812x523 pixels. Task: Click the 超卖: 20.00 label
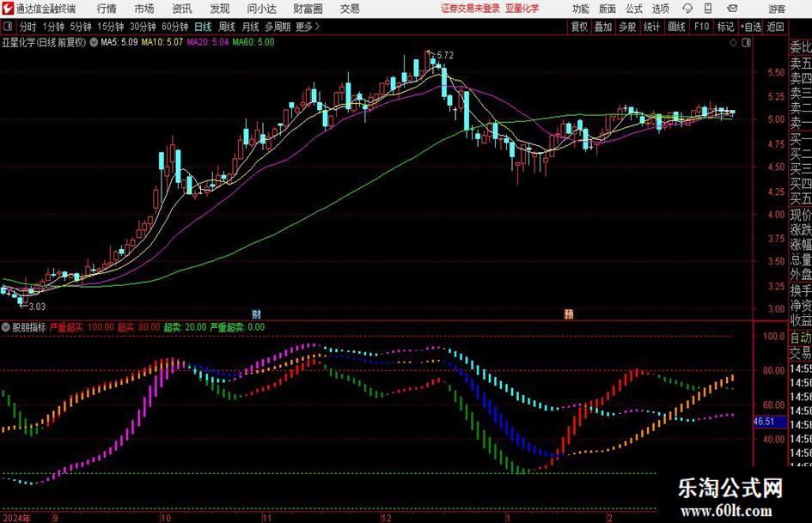click(x=185, y=327)
